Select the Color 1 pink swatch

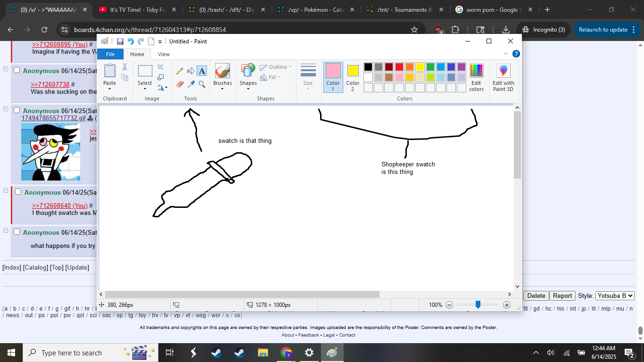(333, 77)
